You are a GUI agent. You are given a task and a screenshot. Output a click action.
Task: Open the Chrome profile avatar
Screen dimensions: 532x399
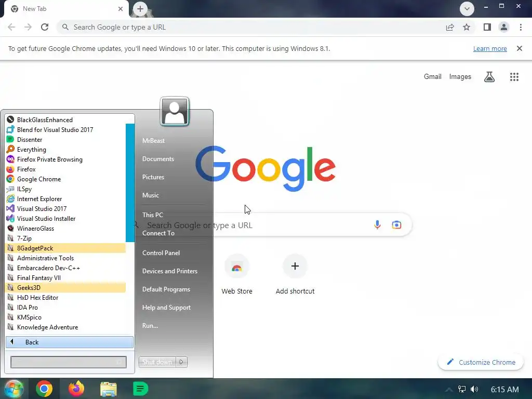[504, 27]
